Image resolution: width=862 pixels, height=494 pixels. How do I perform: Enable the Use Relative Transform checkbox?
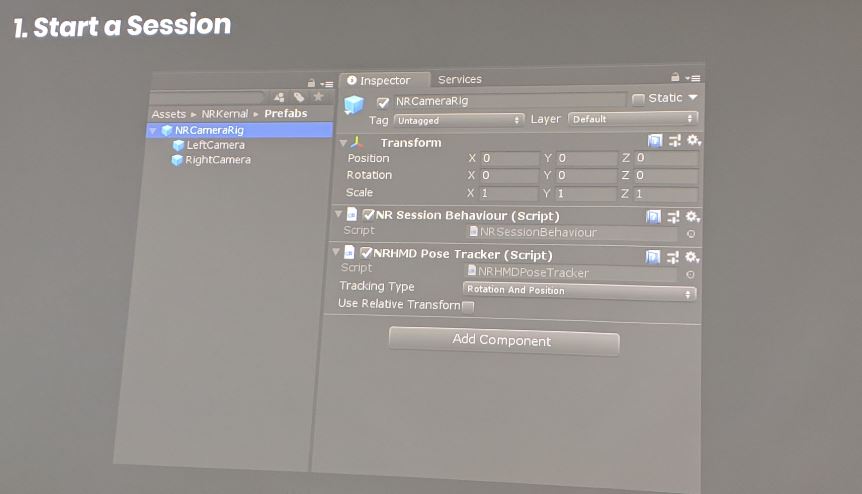click(467, 306)
